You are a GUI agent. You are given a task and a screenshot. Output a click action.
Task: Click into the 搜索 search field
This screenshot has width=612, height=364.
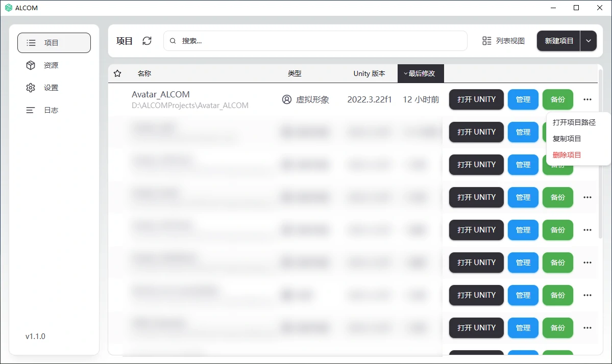(315, 41)
